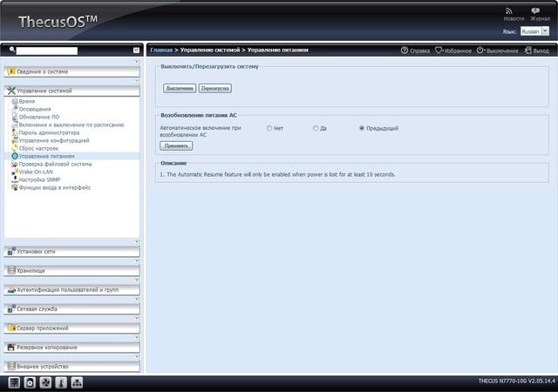Open Оповещения menu item
Screen dimensions: 558x392
[x=35, y=109]
